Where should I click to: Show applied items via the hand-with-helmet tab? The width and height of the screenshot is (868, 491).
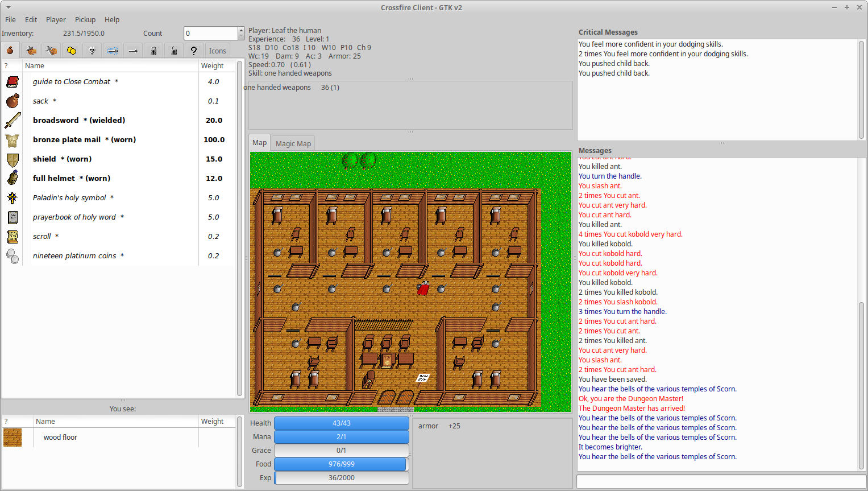pos(31,51)
